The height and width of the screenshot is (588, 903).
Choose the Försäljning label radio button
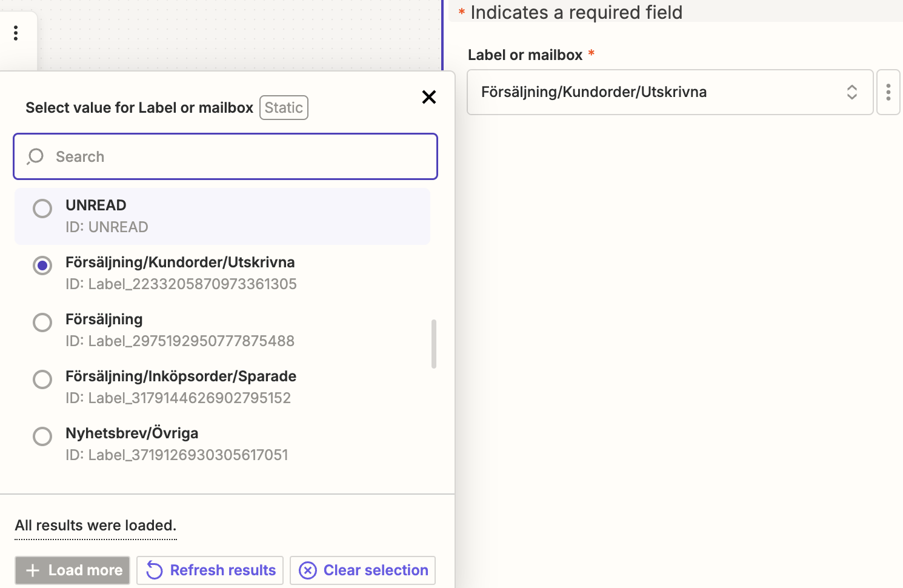42,322
